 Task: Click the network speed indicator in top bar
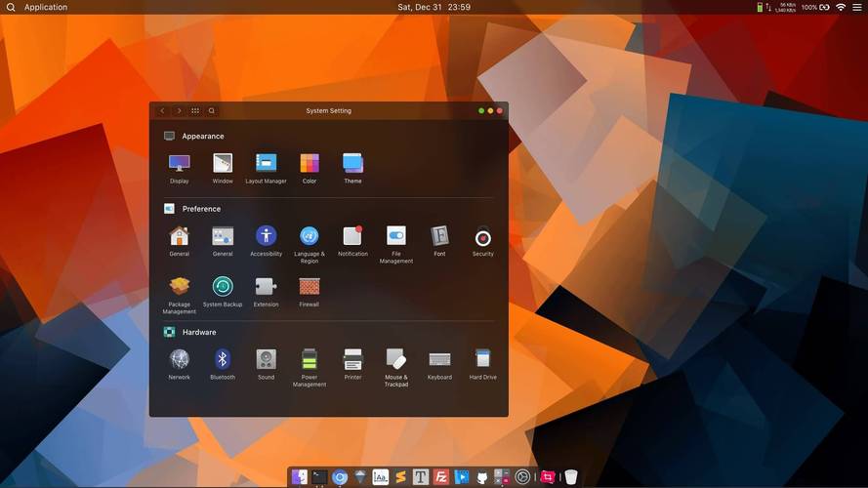click(x=781, y=7)
